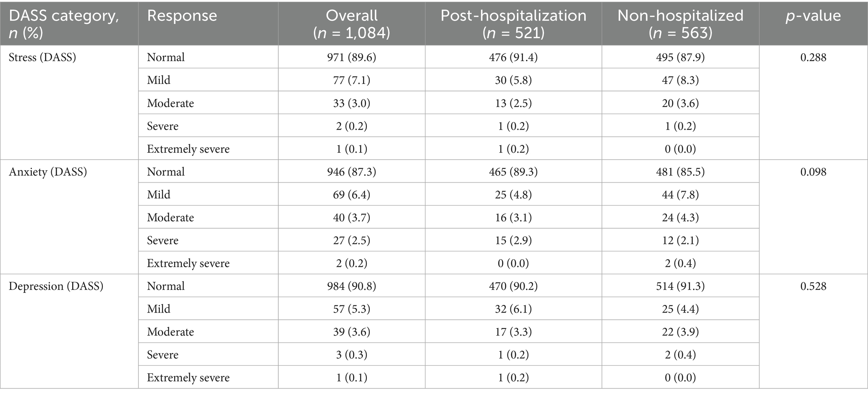
Task: Click the Non-hospitalized column header
Action: (x=680, y=23)
